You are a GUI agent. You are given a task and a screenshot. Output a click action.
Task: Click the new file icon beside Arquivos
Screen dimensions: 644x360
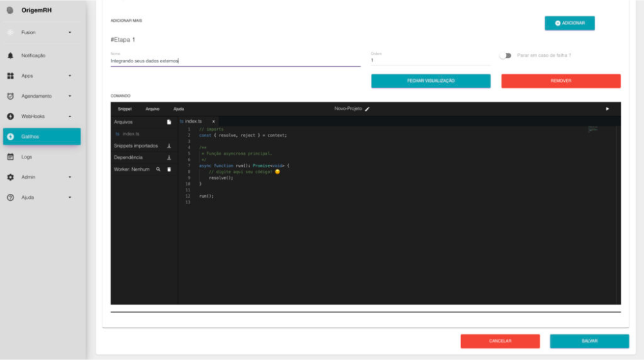(x=169, y=122)
